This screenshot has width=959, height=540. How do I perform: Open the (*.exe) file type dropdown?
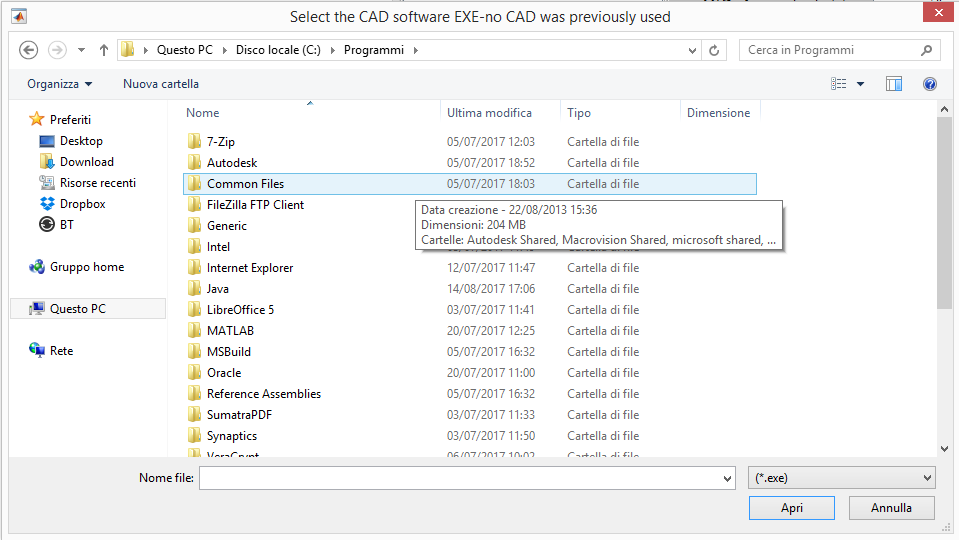click(x=842, y=478)
